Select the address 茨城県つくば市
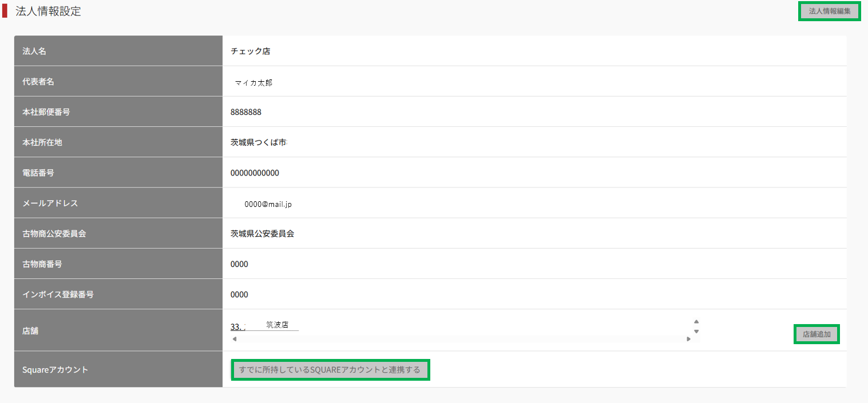Viewport: 868px width, 403px height. coord(258,142)
